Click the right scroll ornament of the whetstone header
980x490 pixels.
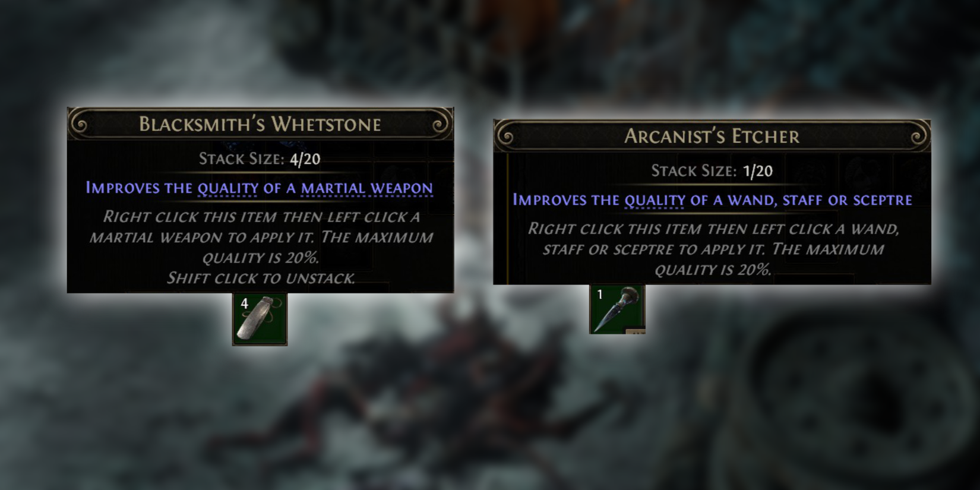441,124
